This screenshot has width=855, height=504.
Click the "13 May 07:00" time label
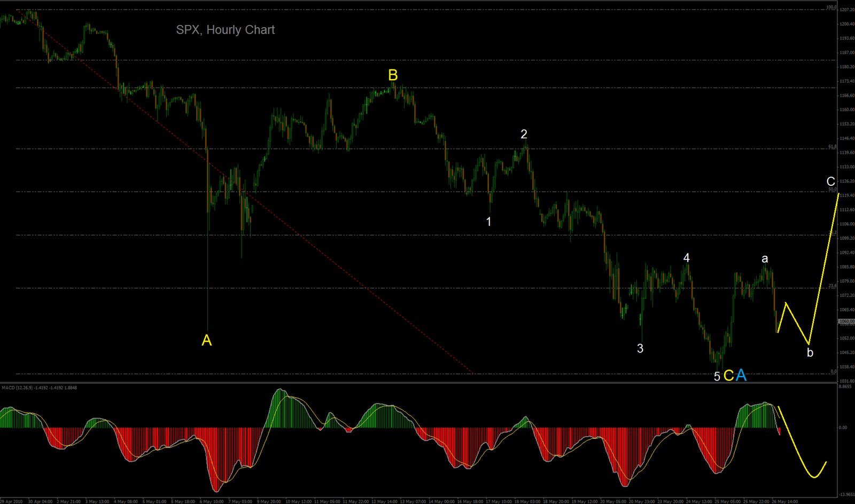pos(413,501)
